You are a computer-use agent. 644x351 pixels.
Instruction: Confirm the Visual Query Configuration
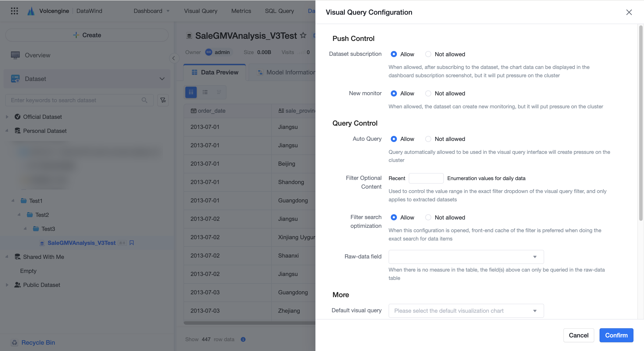click(x=616, y=335)
